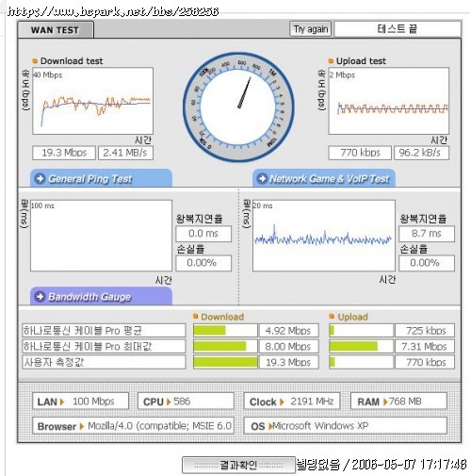Click the VoIP test loss rate 0.00% value
Image resolution: width=471 pixels, height=476 pixels.
click(427, 263)
